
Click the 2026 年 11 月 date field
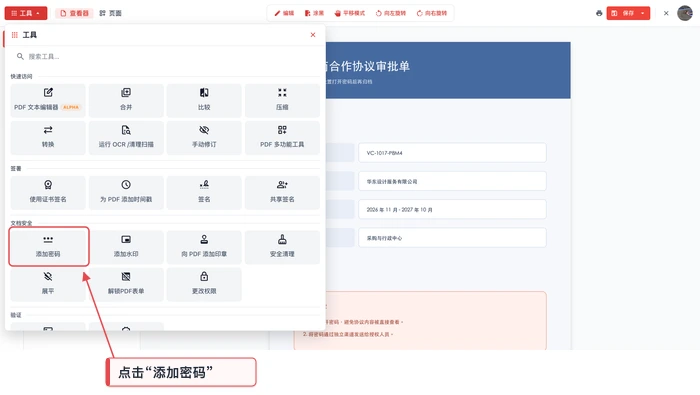pos(452,209)
